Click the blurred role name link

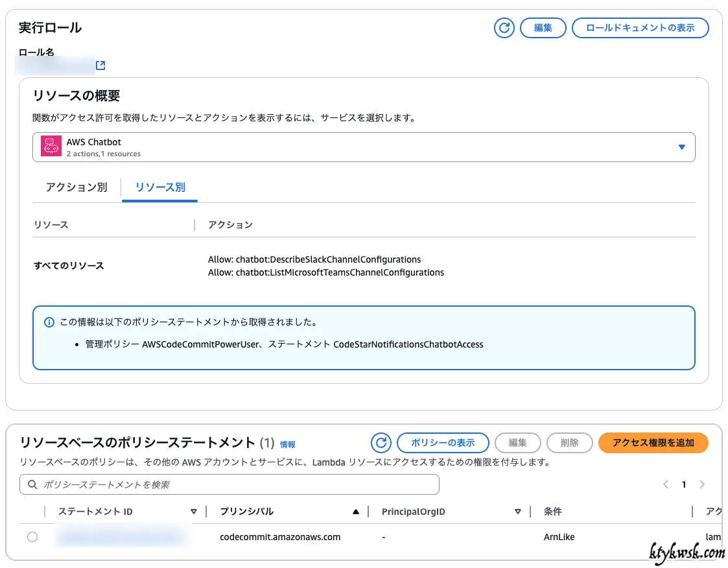pos(55,65)
